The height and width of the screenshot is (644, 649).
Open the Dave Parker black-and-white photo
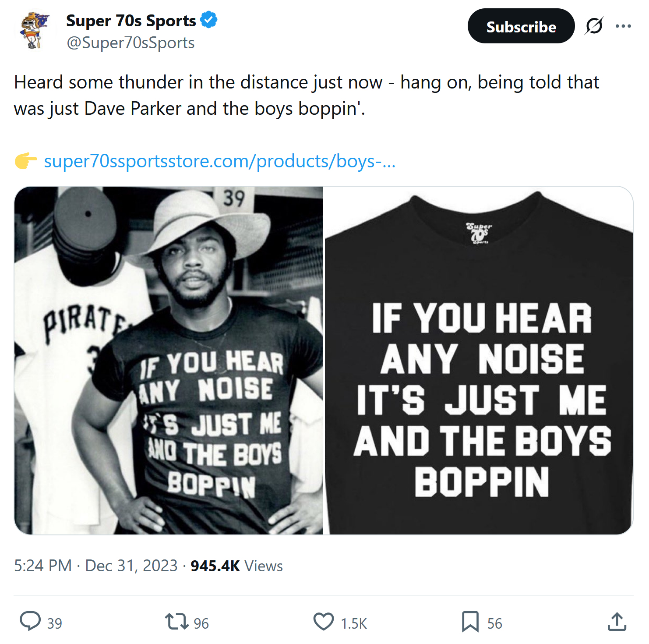pyautogui.click(x=169, y=360)
